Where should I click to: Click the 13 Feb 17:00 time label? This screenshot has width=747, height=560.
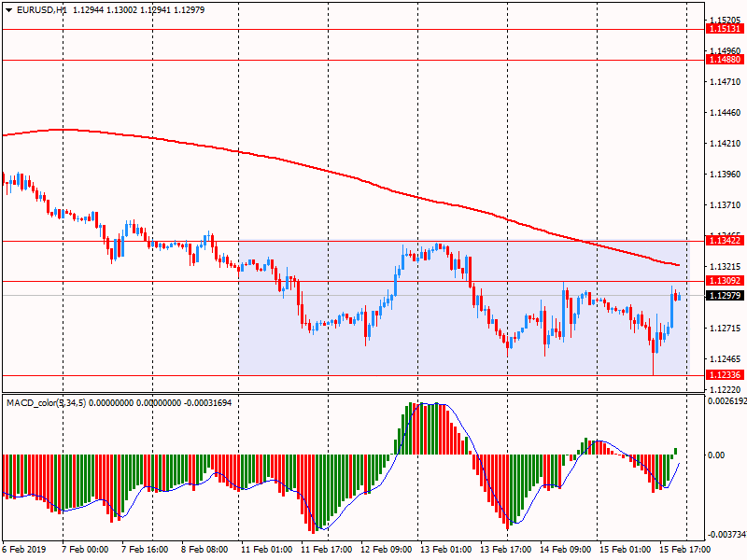pyautogui.click(x=505, y=549)
